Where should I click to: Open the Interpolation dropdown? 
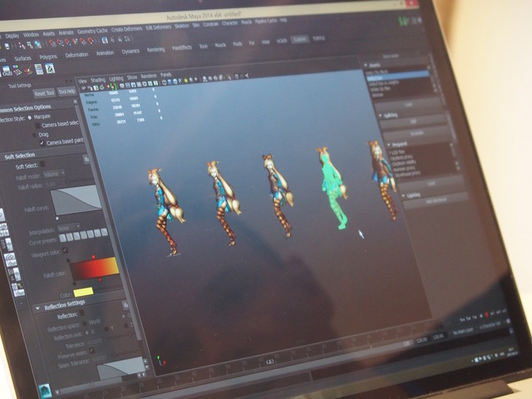[x=68, y=227]
